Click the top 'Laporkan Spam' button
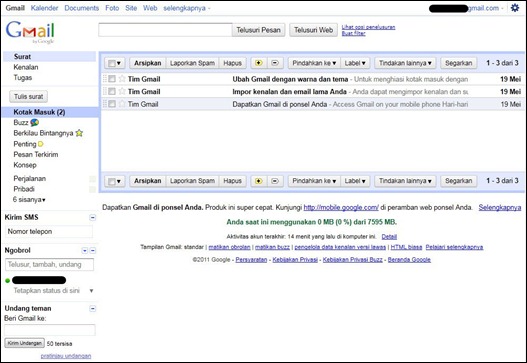The image size is (527, 363). pyautogui.click(x=192, y=63)
